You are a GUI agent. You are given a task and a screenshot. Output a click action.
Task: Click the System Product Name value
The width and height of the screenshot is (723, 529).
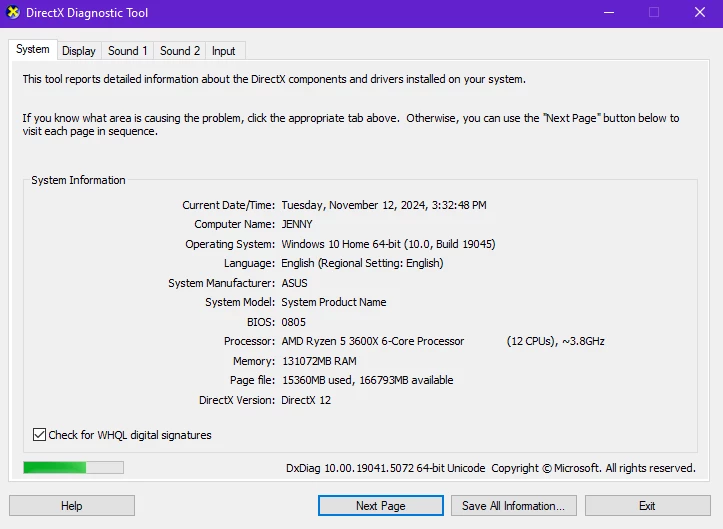(x=334, y=302)
